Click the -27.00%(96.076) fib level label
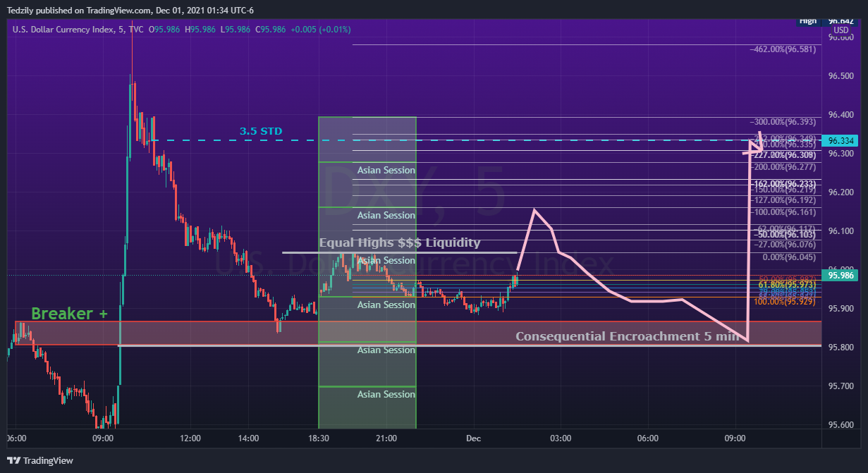 (x=786, y=245)
